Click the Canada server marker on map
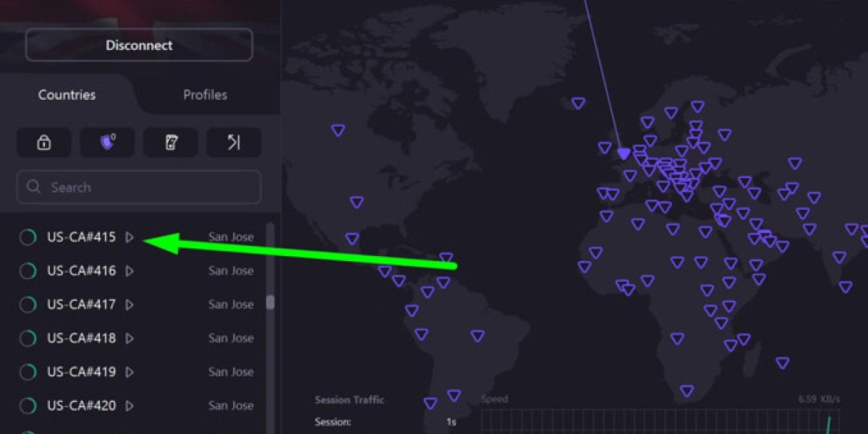Viewport: 868px width, 434px height. [338, 130]
